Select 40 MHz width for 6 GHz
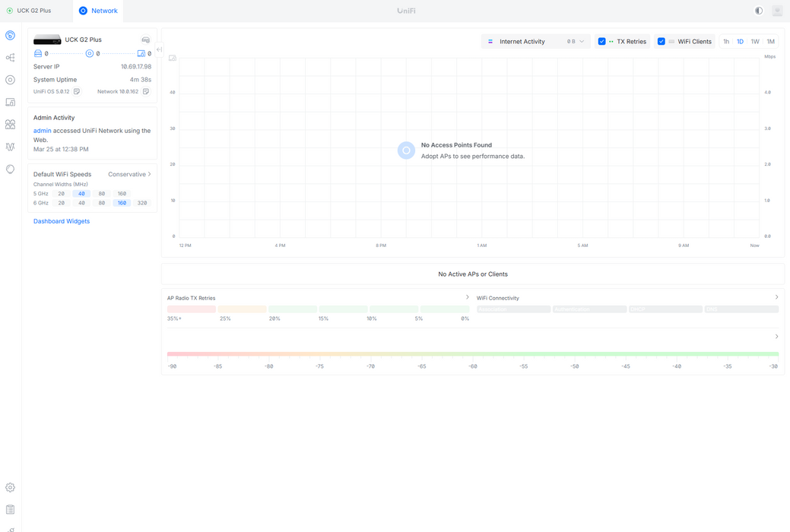 coord(81,203)
